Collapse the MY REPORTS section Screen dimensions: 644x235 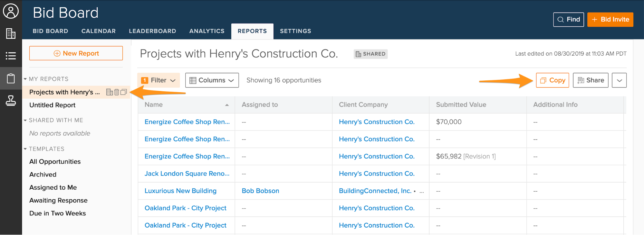point(25,79)
